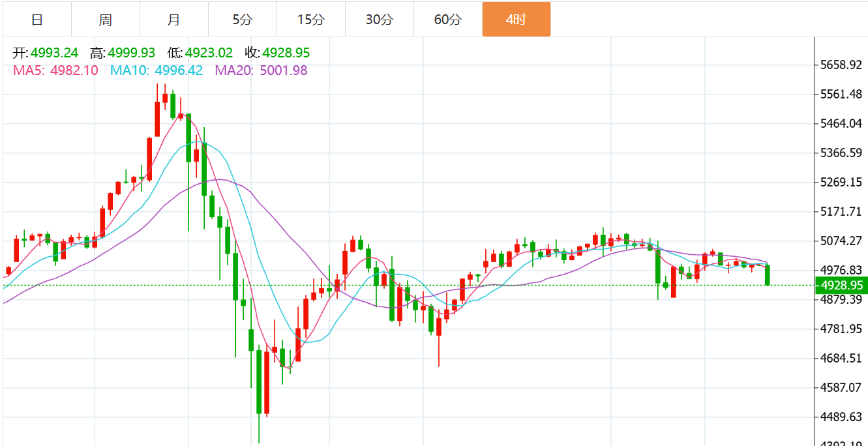Switch to the 日 daily chart tab
The width and height of the screenshot is (868, 446).
37,20
